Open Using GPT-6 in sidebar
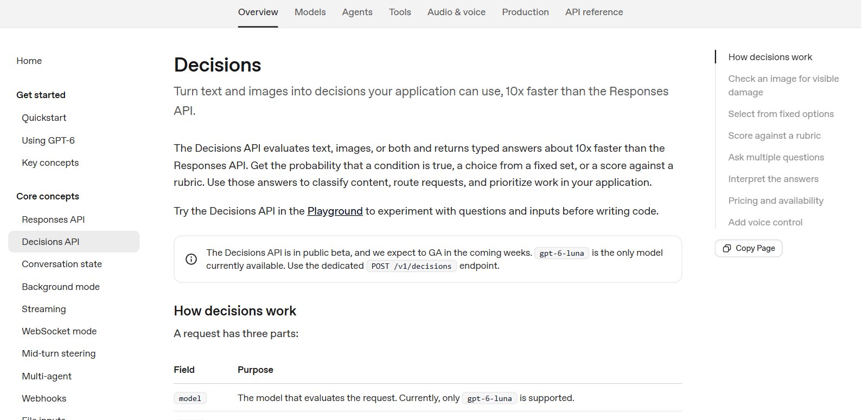The width and height of the screenshot is (868, 420). 48,140
